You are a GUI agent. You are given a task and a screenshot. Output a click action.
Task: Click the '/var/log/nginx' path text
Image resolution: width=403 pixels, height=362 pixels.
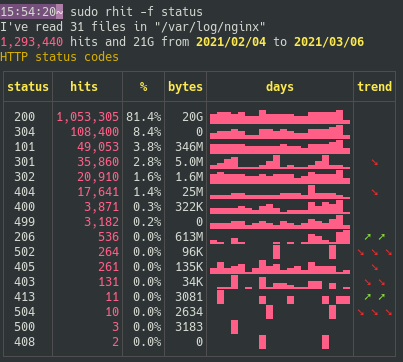pos(210,27)
